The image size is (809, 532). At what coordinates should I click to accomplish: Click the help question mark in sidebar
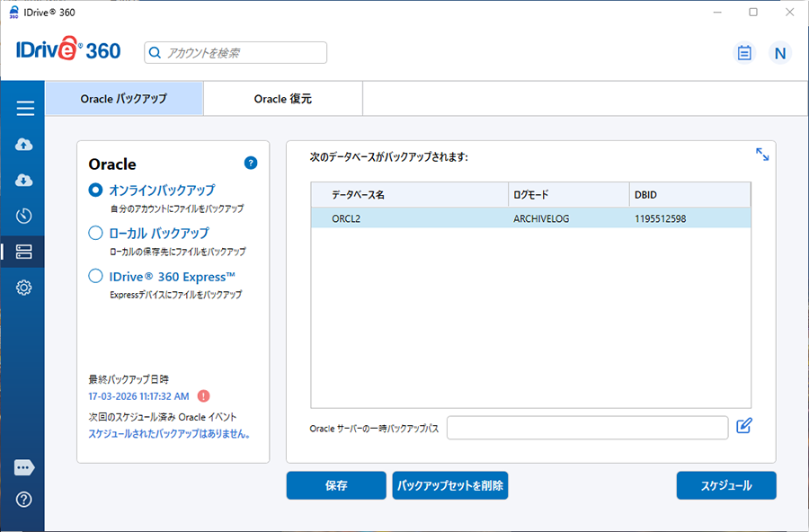pyautogui.click(x=25, y=500)
